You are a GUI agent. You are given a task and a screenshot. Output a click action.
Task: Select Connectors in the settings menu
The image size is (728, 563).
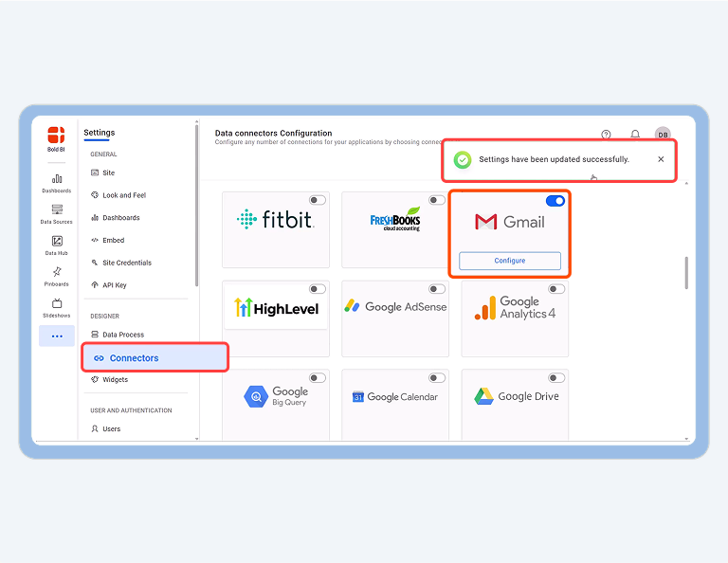pyautogui.click(x=155, y=358)
